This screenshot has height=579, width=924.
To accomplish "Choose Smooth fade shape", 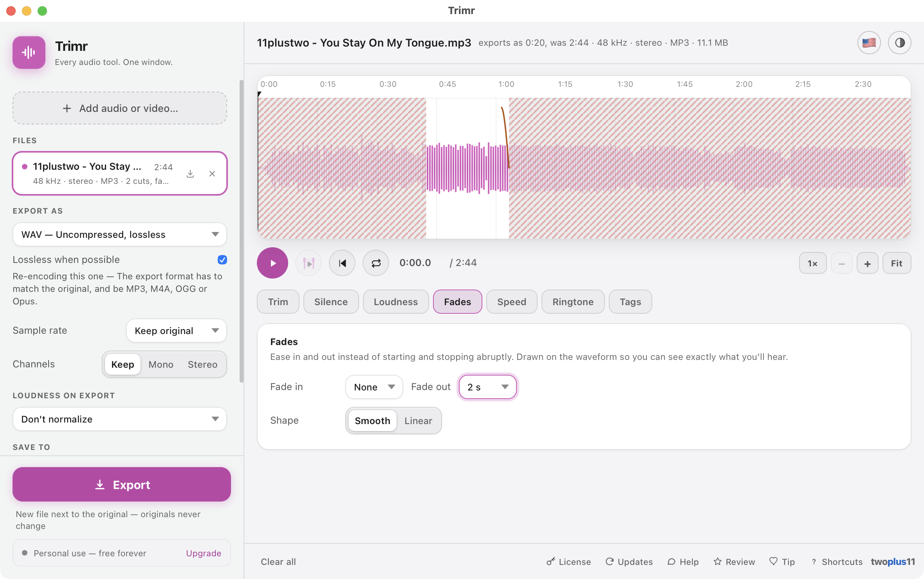I will tap(372, 421).
